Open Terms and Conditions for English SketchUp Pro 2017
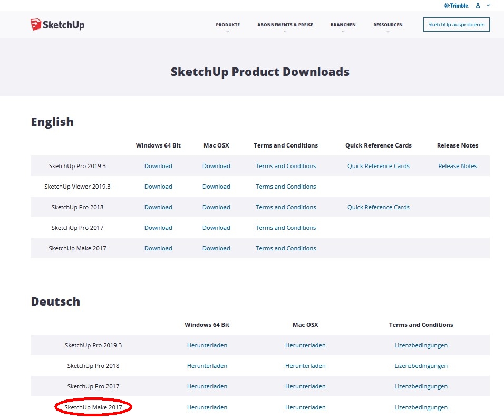The image size is (504, 420). click(x=286, y=228)
